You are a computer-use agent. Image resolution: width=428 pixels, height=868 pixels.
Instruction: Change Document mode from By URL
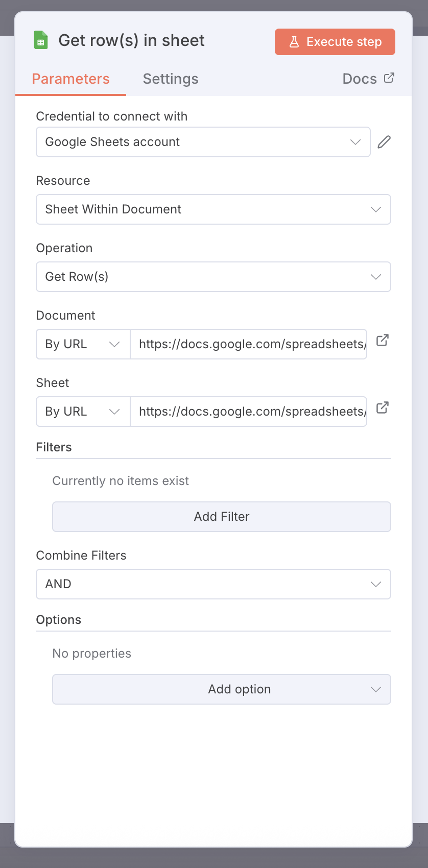tap(83, 344)
